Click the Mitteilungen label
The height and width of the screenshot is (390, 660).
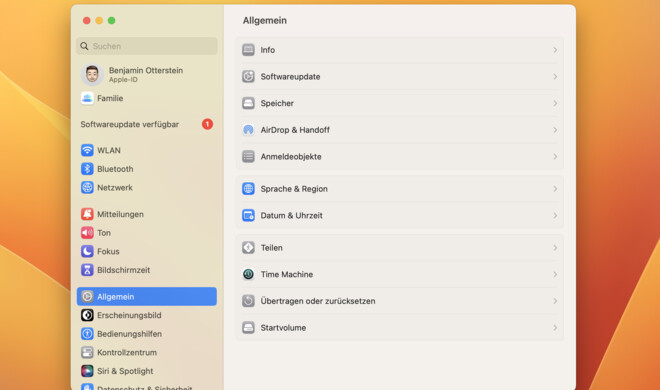click(x=120, y=214)
